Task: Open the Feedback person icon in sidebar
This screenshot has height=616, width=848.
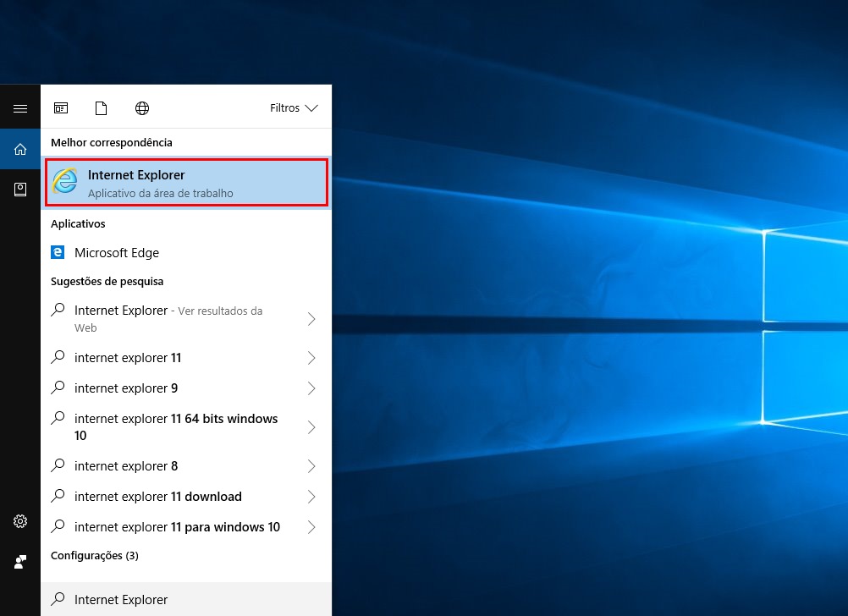Action: pyautogui.click(x=20, y=562)
